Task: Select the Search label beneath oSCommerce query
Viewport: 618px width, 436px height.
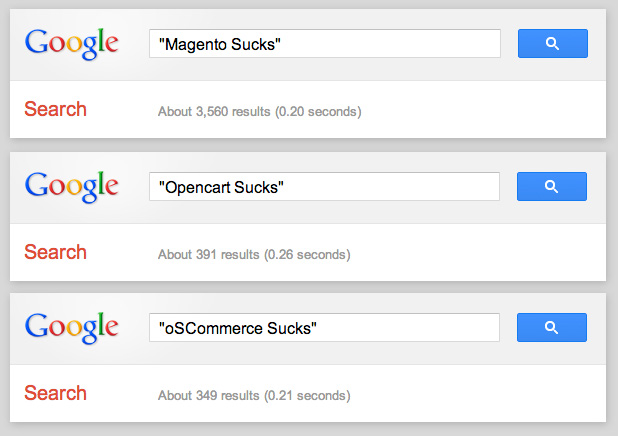Action: [55, 394]
